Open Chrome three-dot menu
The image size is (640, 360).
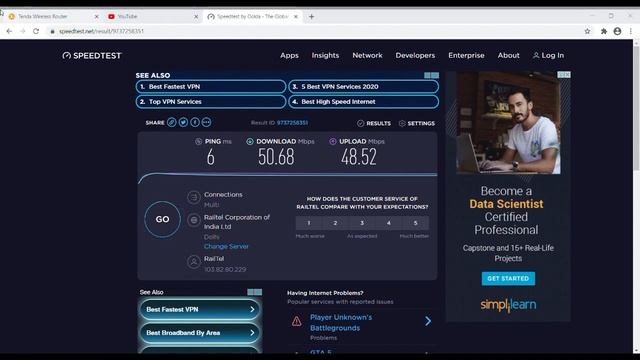631,31
